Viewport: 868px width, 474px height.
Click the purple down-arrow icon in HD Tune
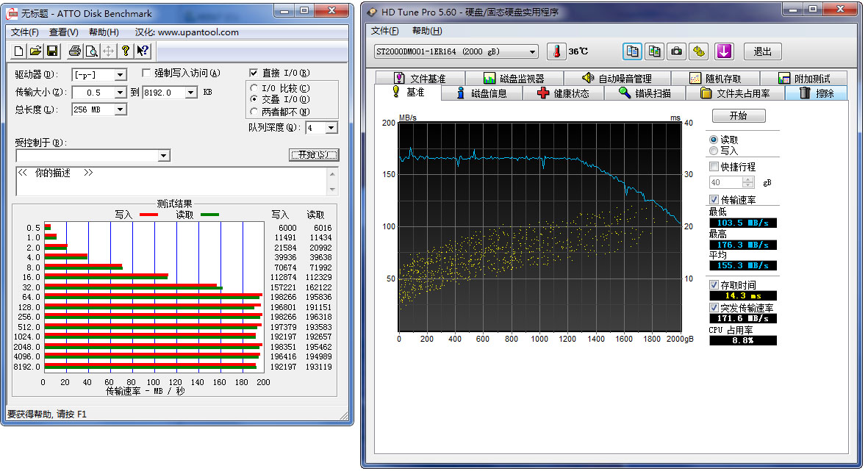[725, 51]
